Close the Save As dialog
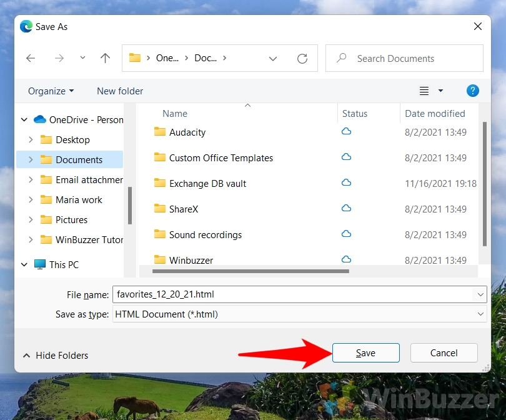Image resolution: width=506 pixels, height=420 pixels. [x=478, y=26]
